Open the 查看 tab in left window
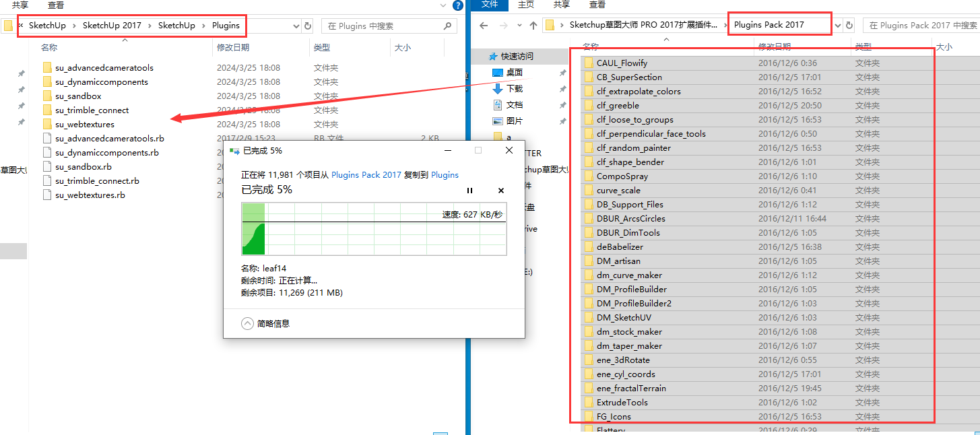980x435 pixels. [56, 5]
